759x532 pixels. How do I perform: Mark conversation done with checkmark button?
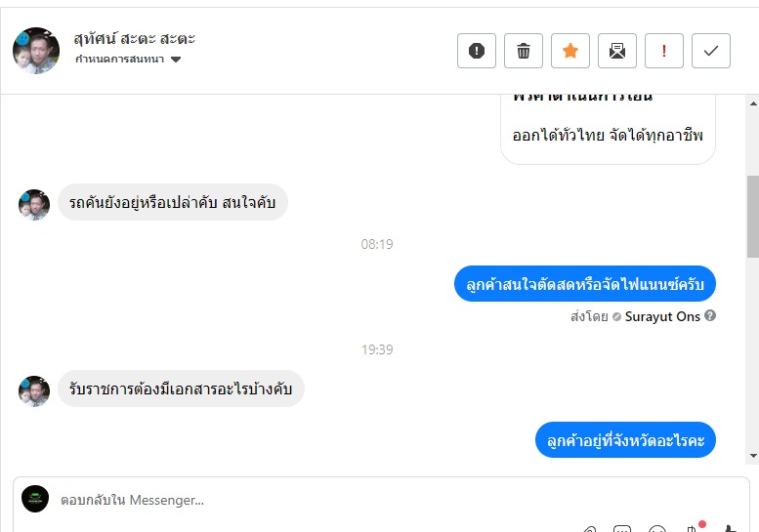711,51
